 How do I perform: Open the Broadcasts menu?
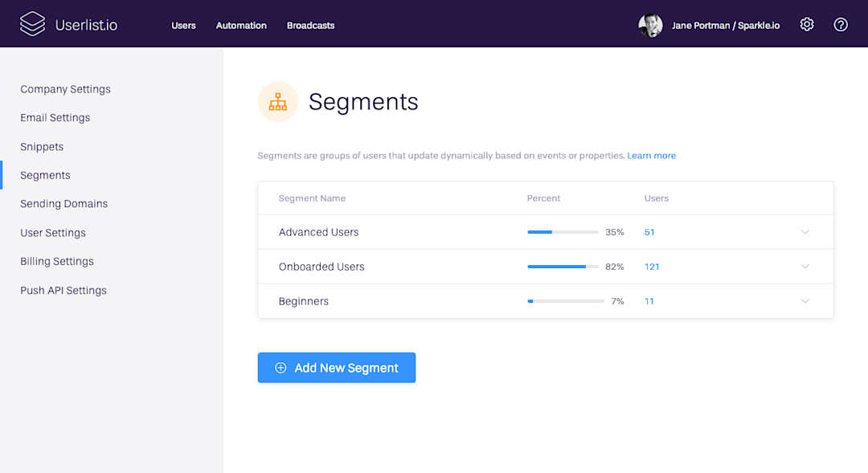tap(310, 26)
